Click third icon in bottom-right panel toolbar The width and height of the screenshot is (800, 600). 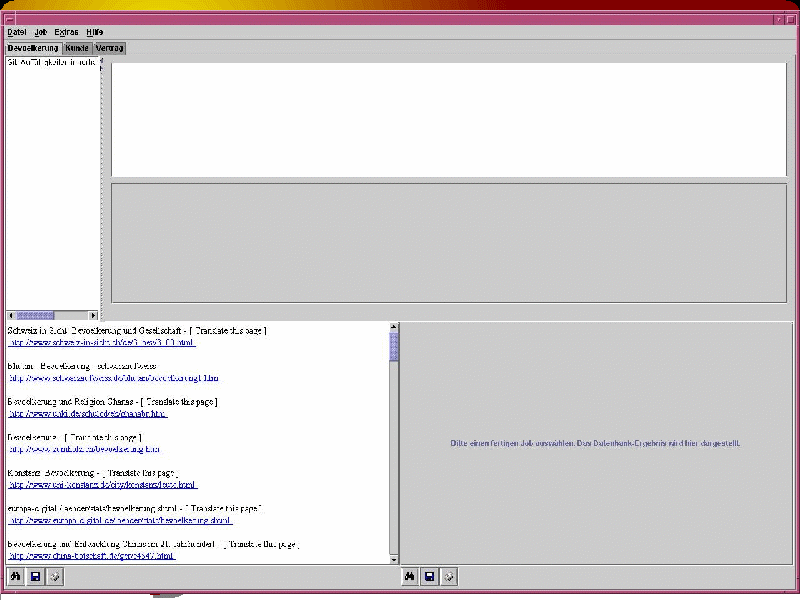pos(449,576)
